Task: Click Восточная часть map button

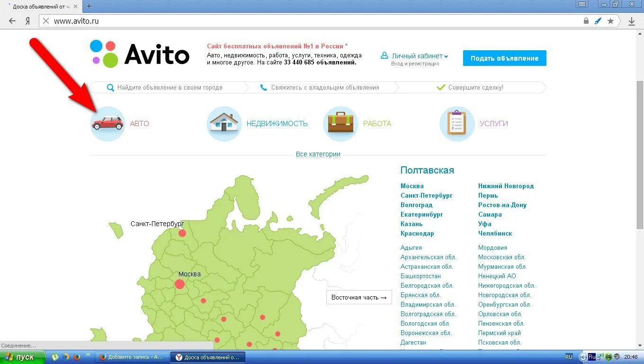Action: (x=359, y=298)
